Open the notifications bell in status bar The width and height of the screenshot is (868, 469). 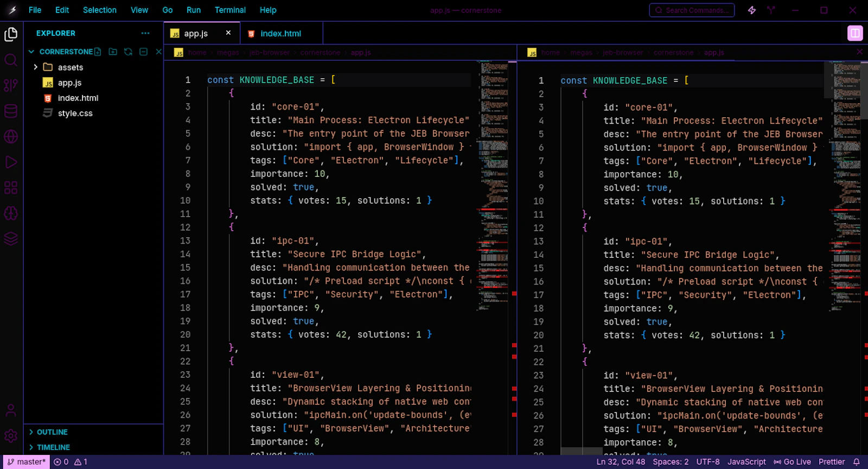click(857, 462)
